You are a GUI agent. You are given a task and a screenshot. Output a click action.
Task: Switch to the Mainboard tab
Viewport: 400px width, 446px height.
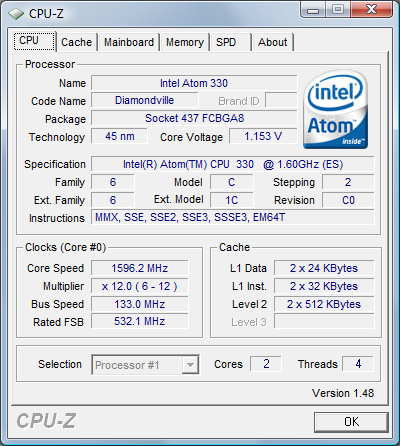coord(129,42)
